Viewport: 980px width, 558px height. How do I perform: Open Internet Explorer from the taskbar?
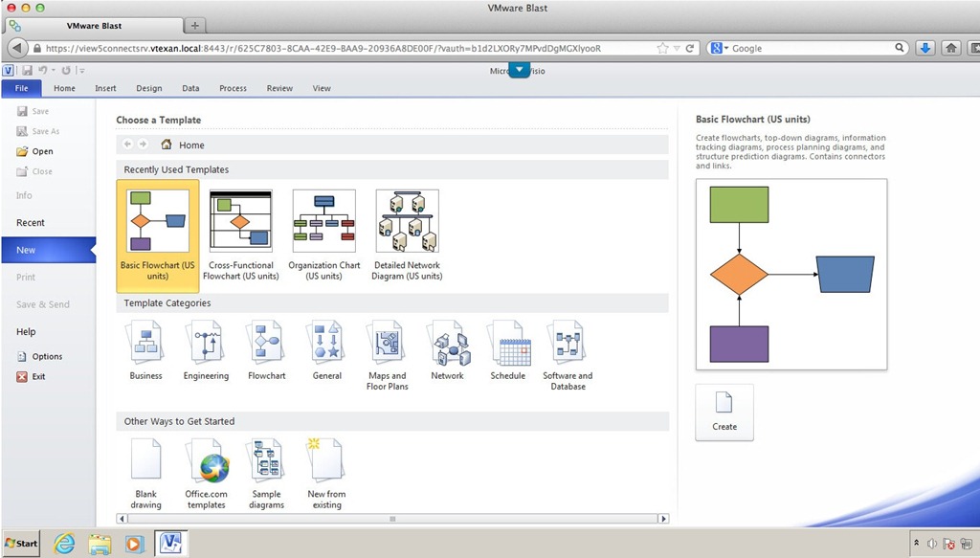pos(63,544)
